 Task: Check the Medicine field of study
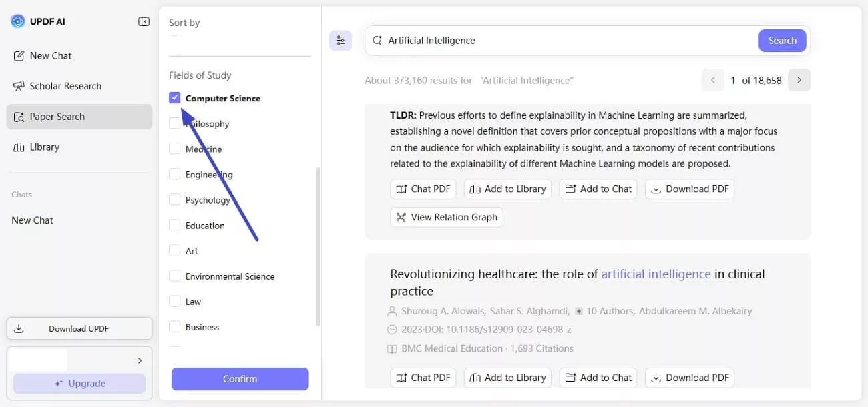pos(174,149)
